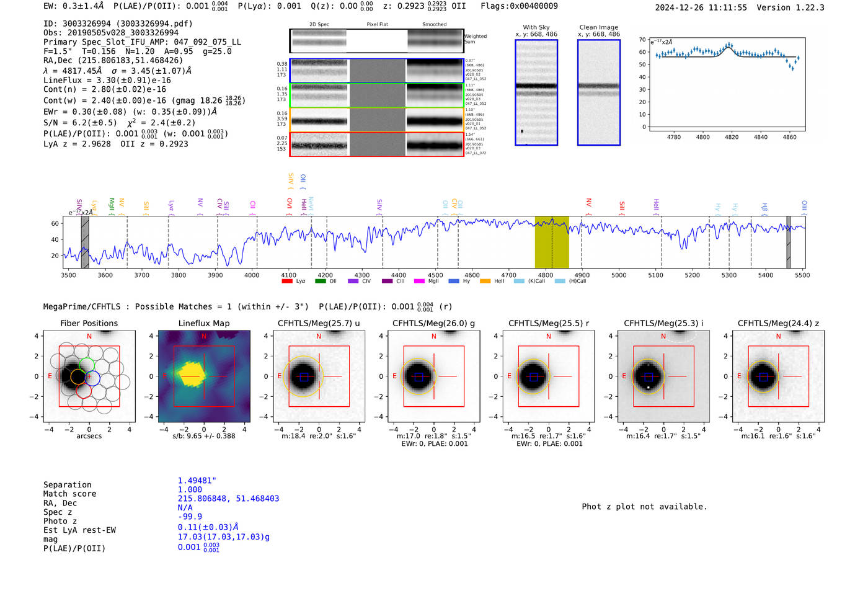
Task: Select the red-outlined fiber spectrum row
Action: click(377, 144)
